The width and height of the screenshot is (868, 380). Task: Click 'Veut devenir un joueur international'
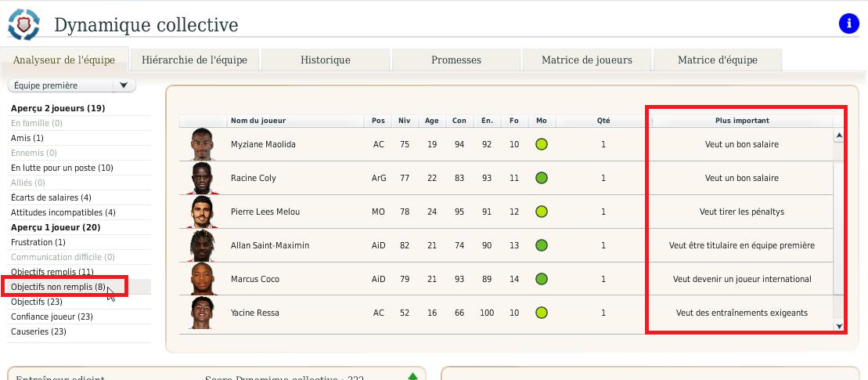742,279
